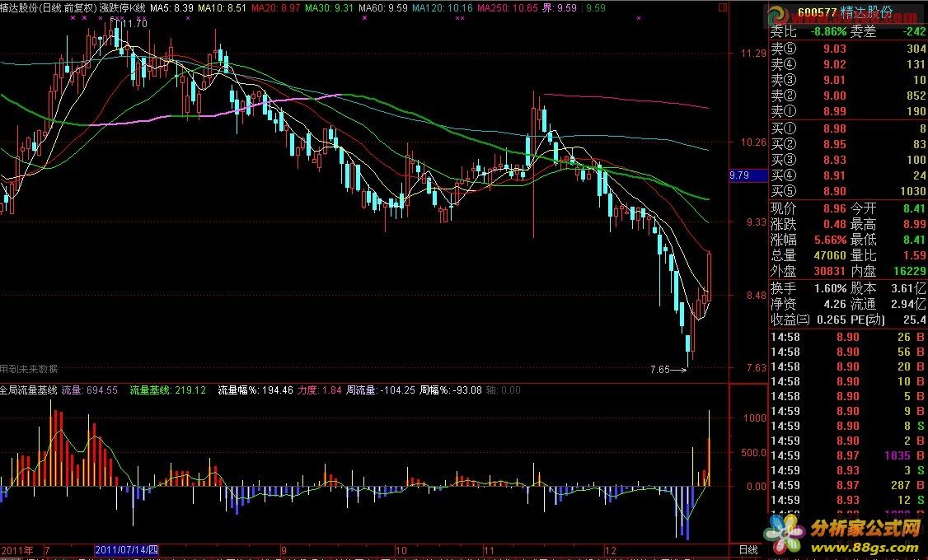
Task: Click the MA60: 9.59 label
Action: click(x=383, y=7)
